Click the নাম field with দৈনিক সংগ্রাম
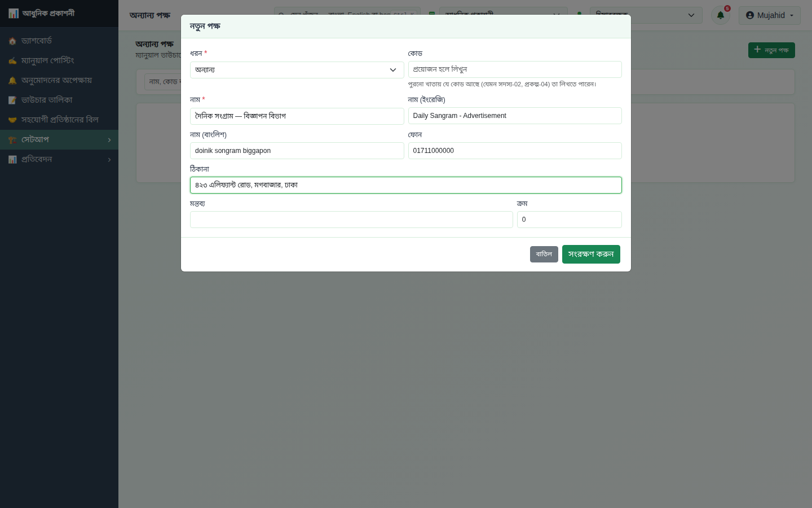Viewport: 812px width, 508px height. [x=297, y=116]
